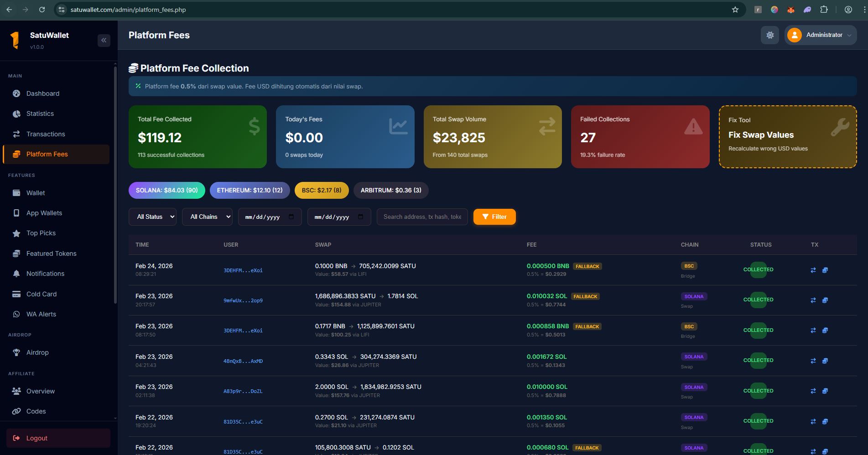Click the search address input field

422,217
